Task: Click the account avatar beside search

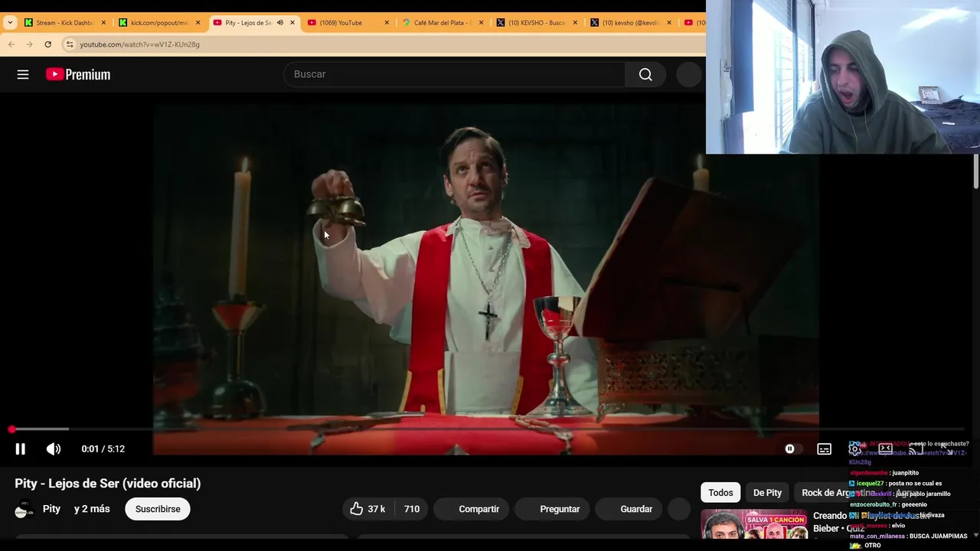Action: point(689,74)
